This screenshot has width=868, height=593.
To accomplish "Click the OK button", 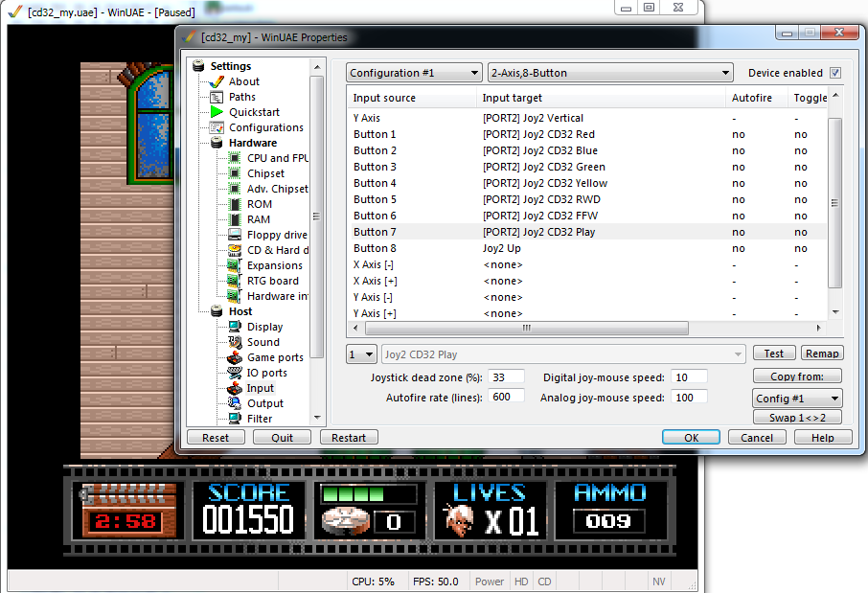I will (691, 438).
